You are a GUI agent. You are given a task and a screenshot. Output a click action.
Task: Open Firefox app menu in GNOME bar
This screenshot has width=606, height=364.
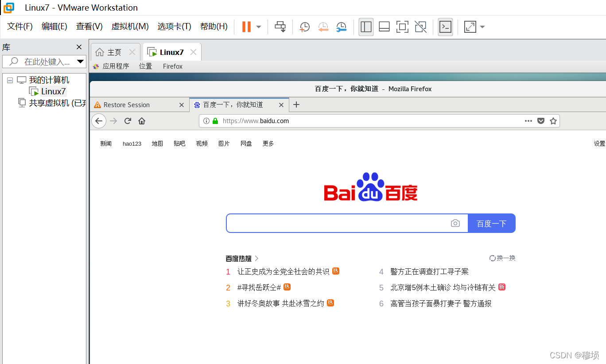point(172,66)
